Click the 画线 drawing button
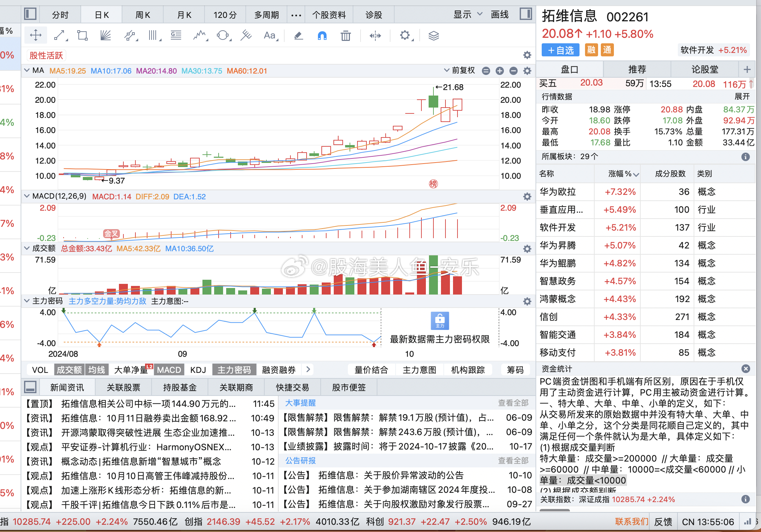Image resolution: width=761 pixels, height=532 pixels. point(499,14)
